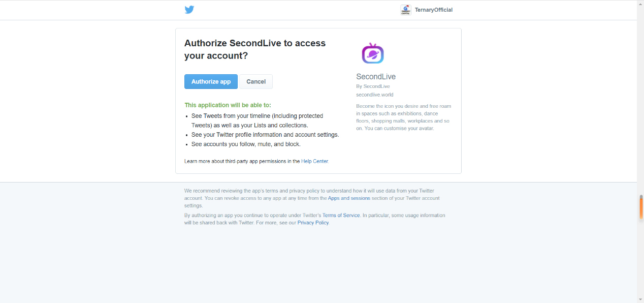Click the green "This application will be able to:" heading

[x=228, y=105]
